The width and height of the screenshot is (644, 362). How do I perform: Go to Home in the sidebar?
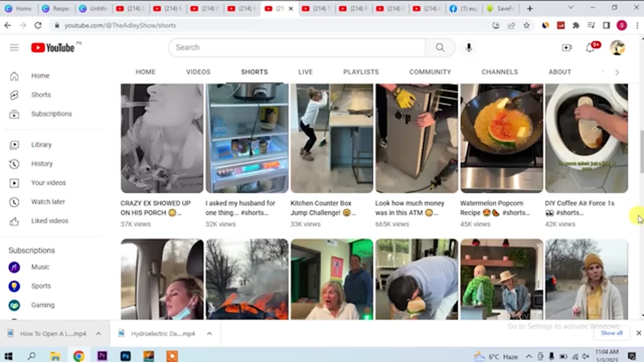coord(40,76)
